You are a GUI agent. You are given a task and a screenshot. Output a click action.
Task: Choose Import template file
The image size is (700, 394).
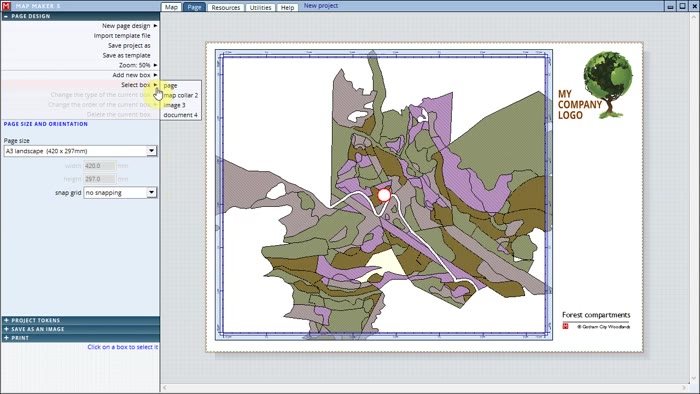click(122, 36)
